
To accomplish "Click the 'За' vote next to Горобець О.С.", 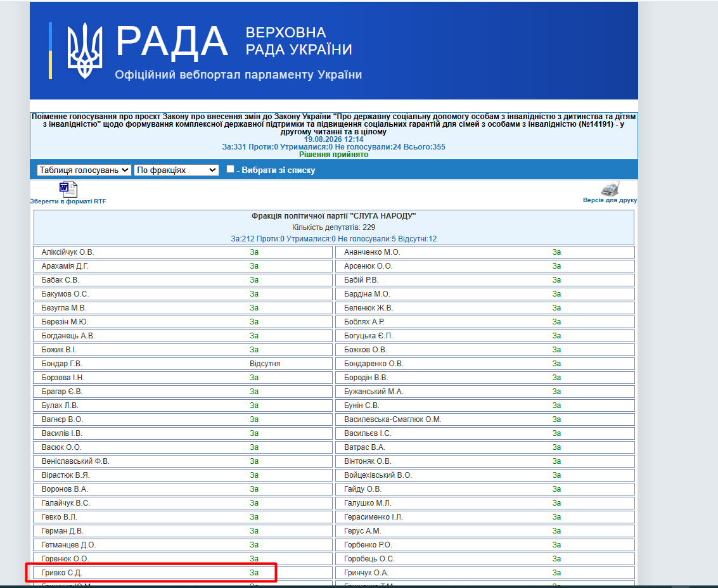I will (x=556, y=559).
